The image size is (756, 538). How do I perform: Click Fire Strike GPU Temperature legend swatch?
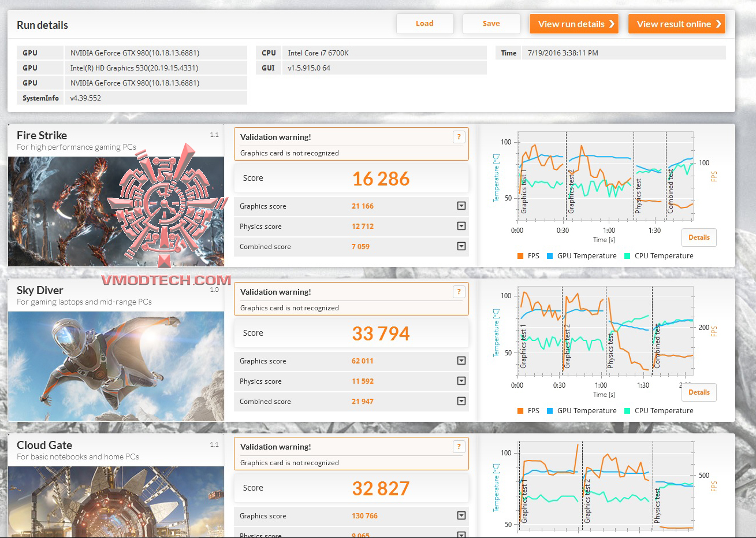click(x=550, y=256)
